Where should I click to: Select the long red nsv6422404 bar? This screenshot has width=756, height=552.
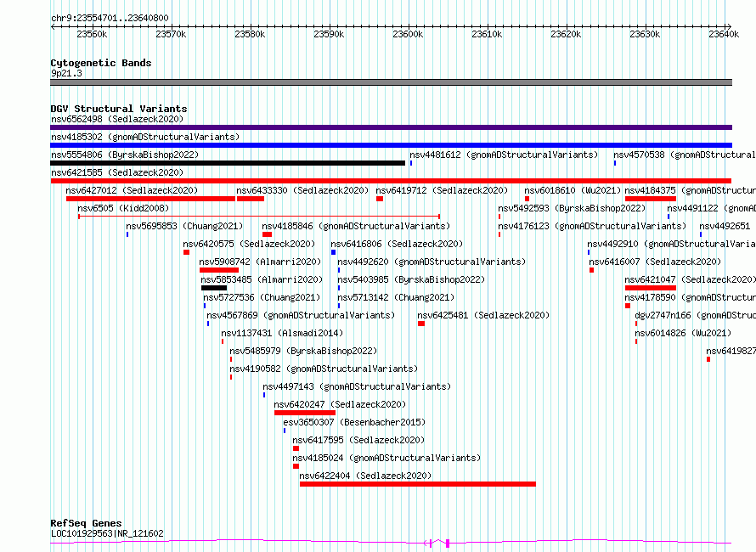(x=418, y=484)
